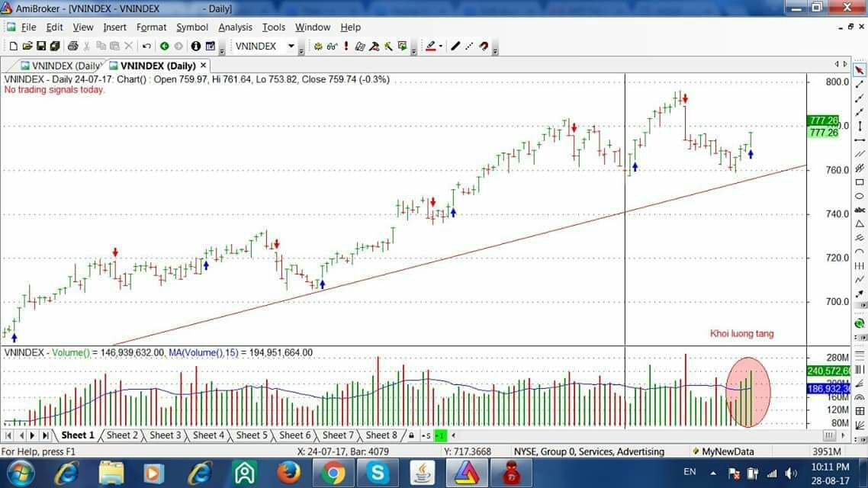The width and height of the screenshot is (868, 488).
Task: Click the Save All icon
Action: [55, 47]
